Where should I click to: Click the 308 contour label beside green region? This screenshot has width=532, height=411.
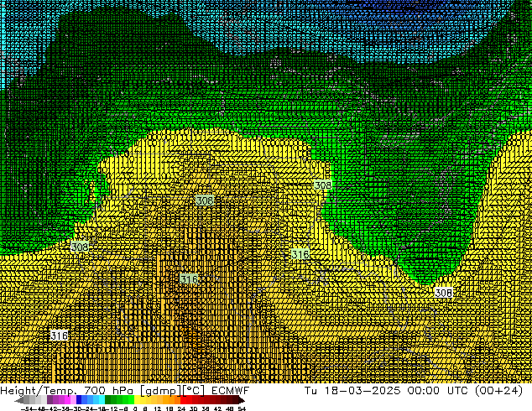(x=323, y=185)
